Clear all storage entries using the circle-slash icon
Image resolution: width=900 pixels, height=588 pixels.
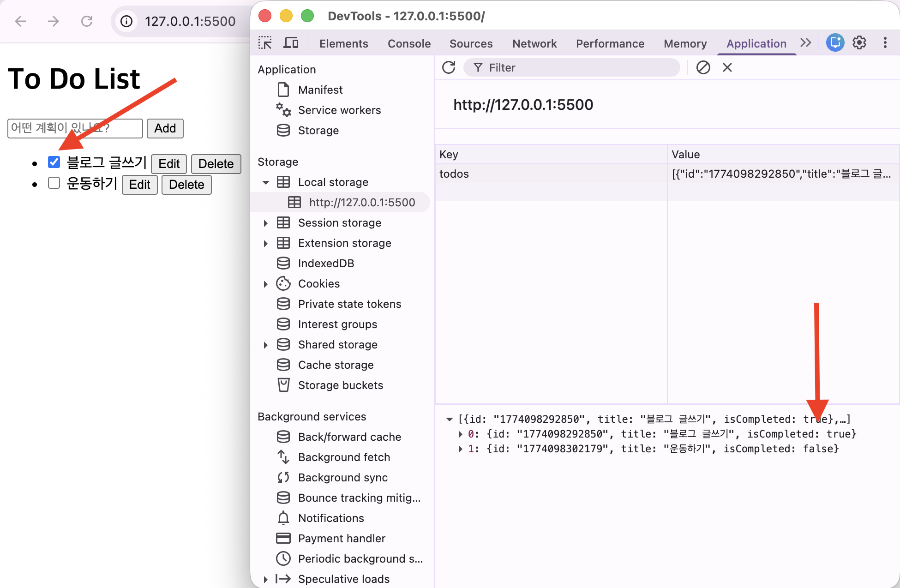click(x=703, y=67)
